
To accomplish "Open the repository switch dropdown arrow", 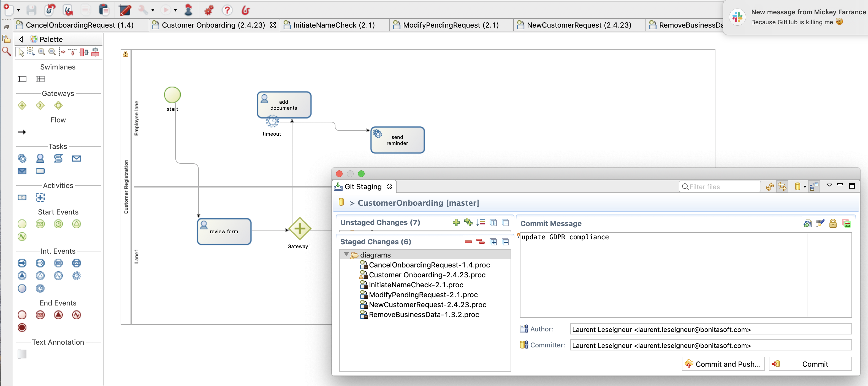I will coord(805,187).
